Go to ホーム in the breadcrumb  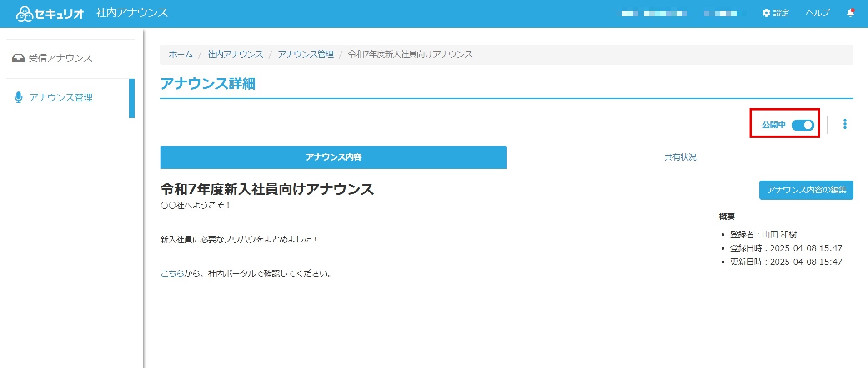point(181,55)
